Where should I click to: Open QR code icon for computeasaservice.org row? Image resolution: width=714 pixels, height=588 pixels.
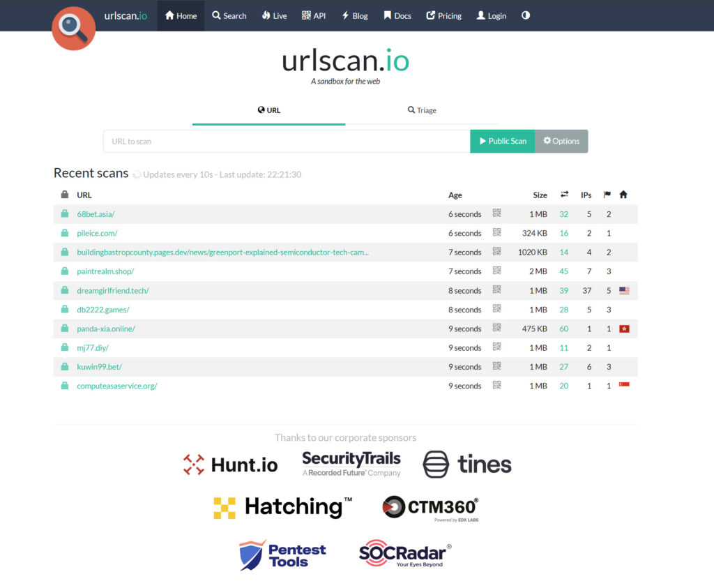click(x=496, y=385)
